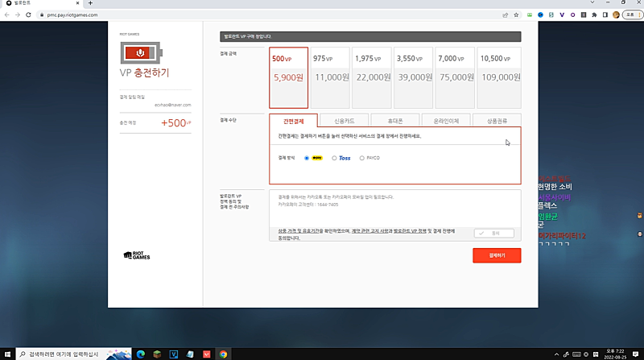The width and height of the screenshot is (644, 360).
Task: Click the Windows Start button
Action: pos(7,354)
